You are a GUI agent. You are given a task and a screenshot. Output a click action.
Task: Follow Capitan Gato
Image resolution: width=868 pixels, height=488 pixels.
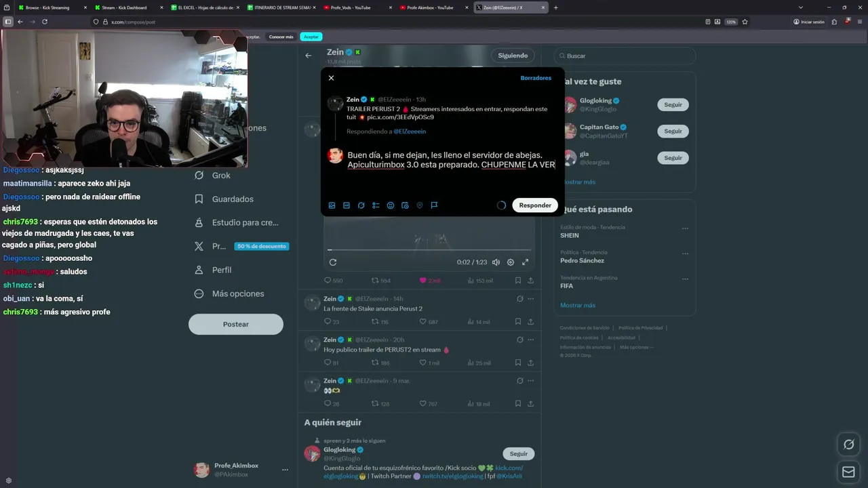pyautogui.click(x=673, y=131)
